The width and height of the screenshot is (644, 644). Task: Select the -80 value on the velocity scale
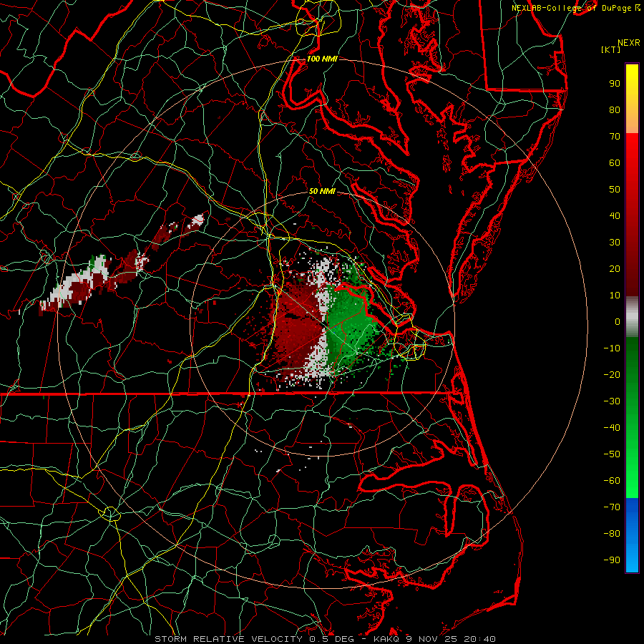click(612, 534)
